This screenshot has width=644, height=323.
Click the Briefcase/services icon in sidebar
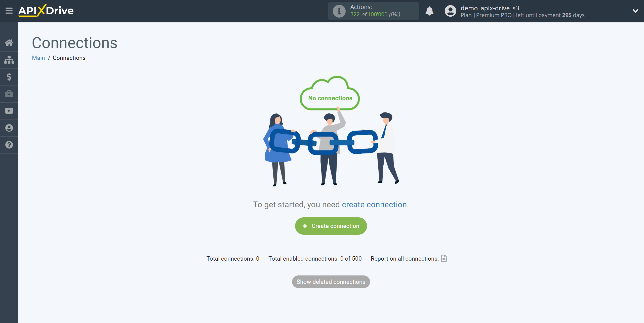(9, 94)
